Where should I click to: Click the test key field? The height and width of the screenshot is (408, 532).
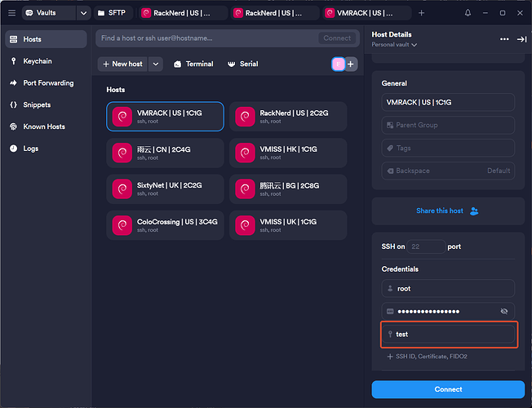tap(449, 335)
